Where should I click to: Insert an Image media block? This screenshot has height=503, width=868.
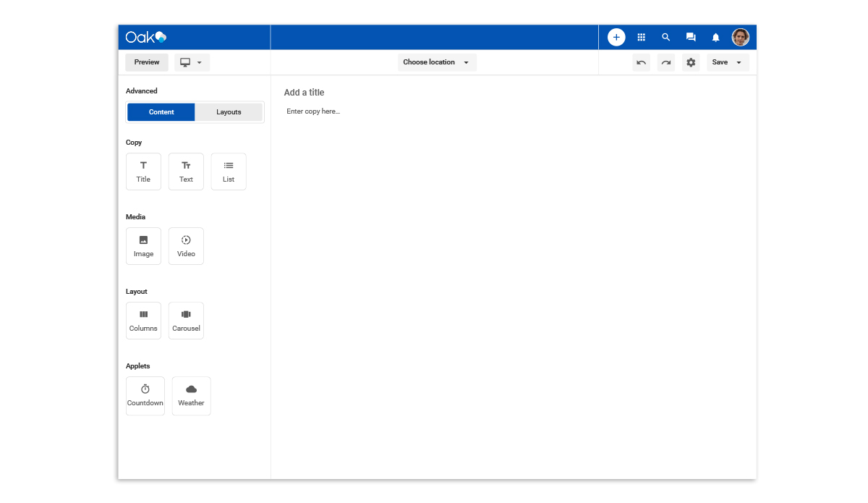point(143,246)
